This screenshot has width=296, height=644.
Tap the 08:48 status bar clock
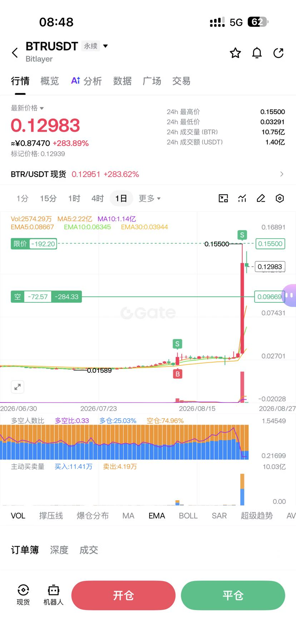pyautogui.click(x=56, y=22)
